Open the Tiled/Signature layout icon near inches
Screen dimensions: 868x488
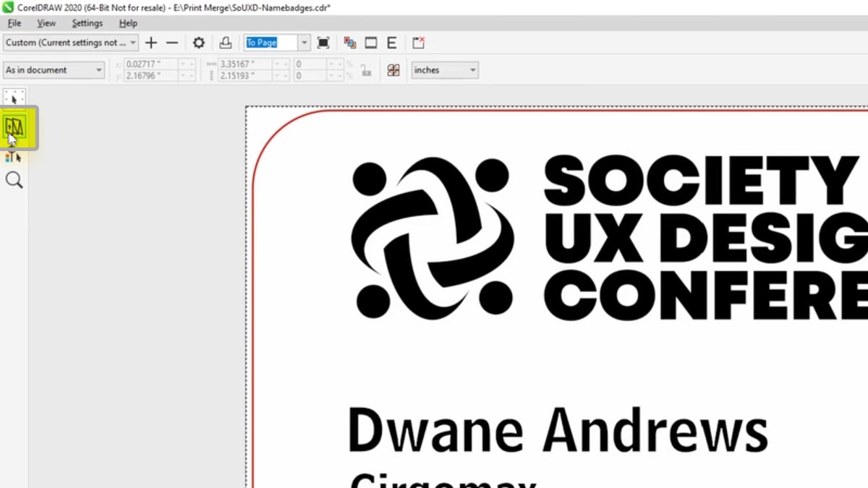click(393, 70)
